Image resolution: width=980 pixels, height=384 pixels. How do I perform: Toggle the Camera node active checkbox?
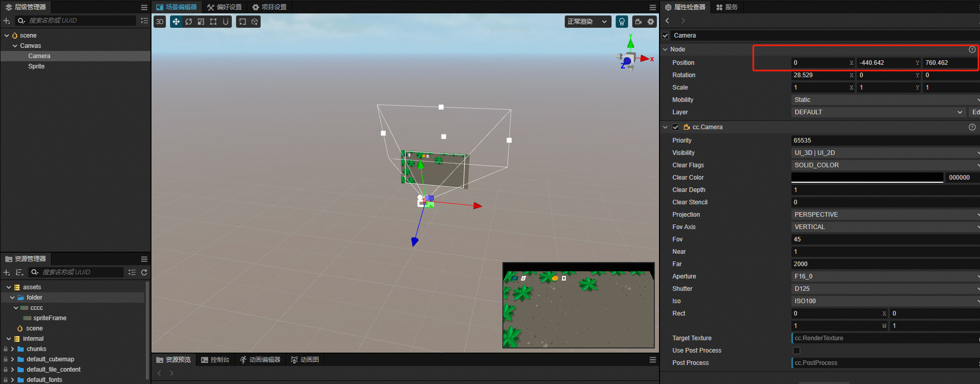[665, 36]
